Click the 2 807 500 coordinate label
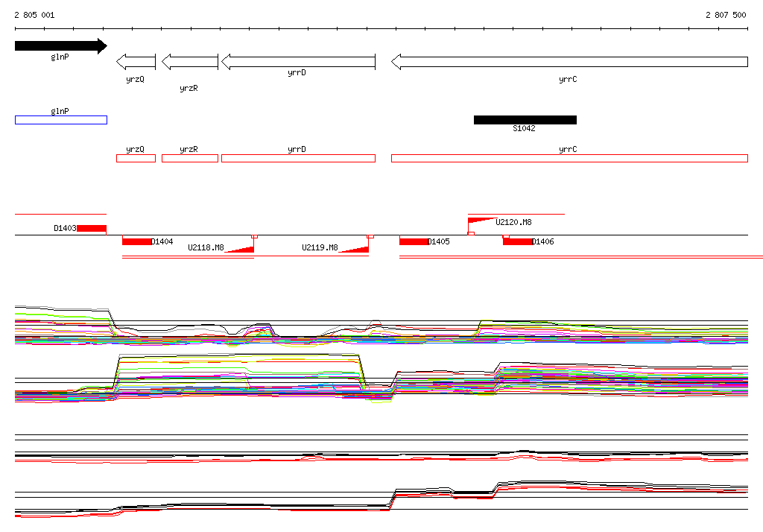This screenshot has width=763, height=532. pyautogui.click(x=726, y=15)
